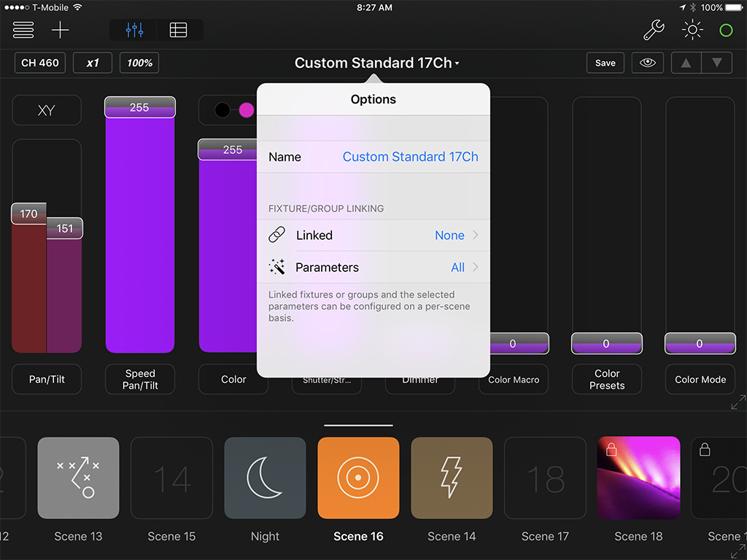The image size is (747, 560).
Task: Click the magic wand Parameters icon
Action: [276, 267]
